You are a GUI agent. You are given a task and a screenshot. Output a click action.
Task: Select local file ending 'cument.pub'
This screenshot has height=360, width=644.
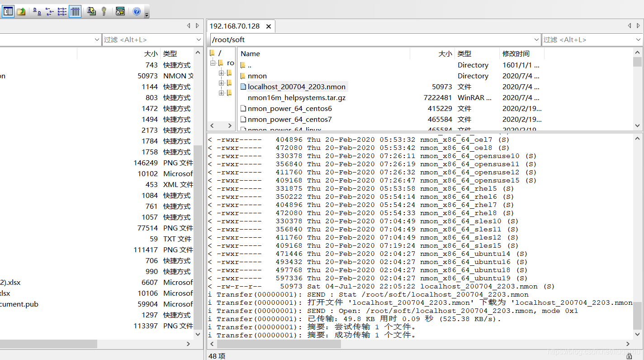point(19,304)
